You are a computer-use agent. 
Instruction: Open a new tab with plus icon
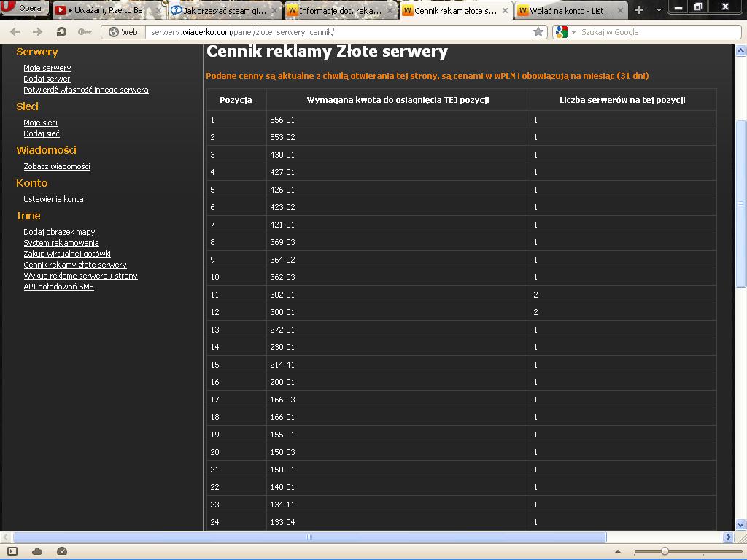click(639, 10)
